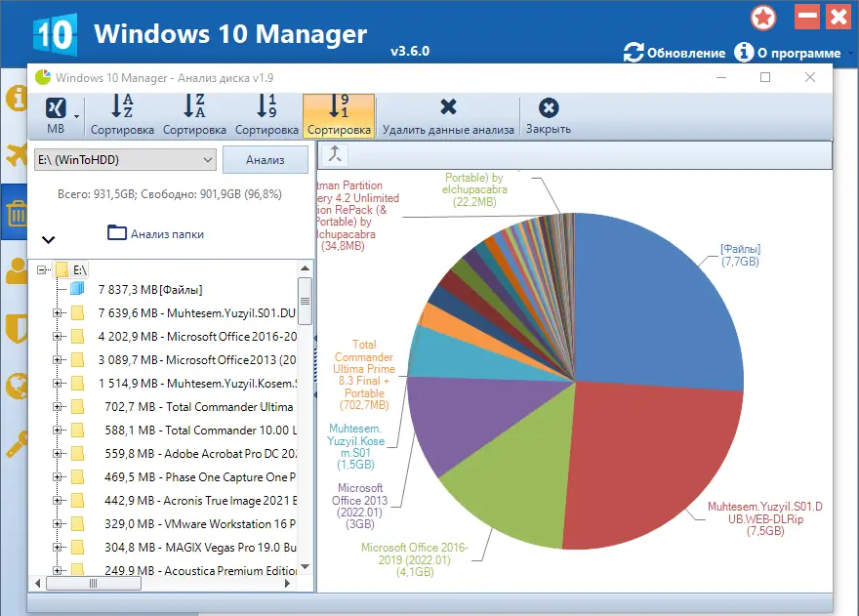
Task: Click the Windows 10 Manager logo
Action: [x=55, y=34]
